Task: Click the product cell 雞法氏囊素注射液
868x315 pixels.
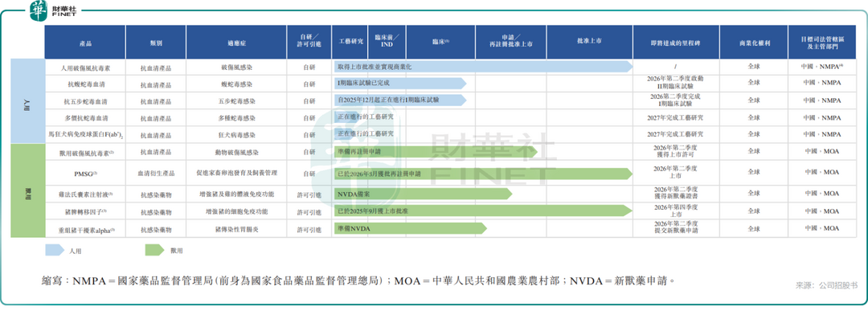Action: coord(85,194)
